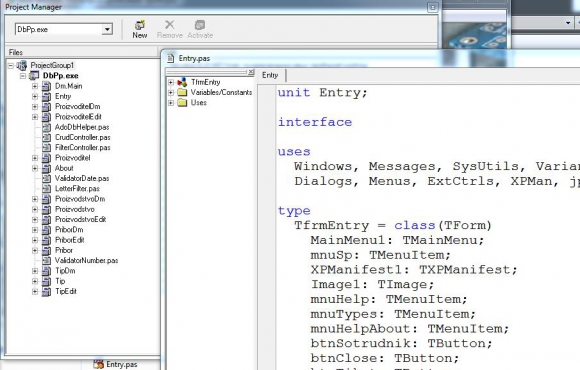Select the Pribor form icon

click(46, 250)
